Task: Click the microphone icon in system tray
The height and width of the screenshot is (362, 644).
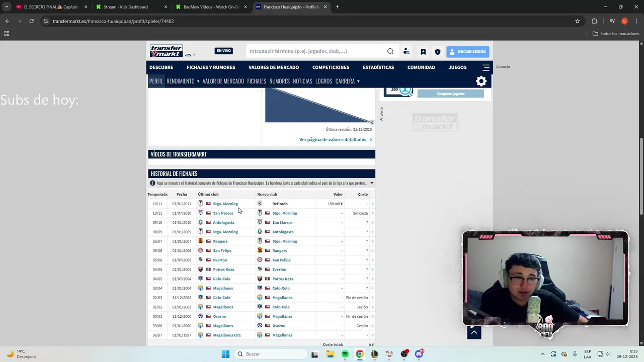Action: (x=575, y=354)
